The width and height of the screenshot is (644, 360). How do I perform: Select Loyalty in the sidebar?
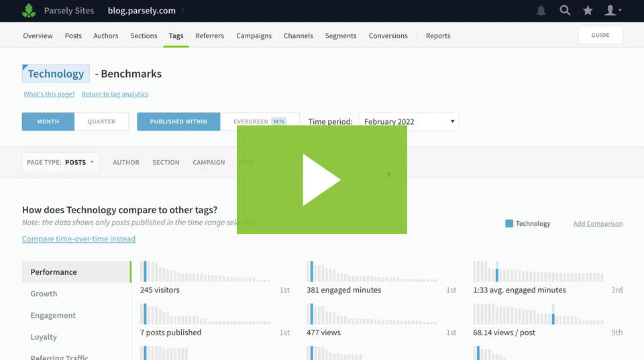point(44,337)
